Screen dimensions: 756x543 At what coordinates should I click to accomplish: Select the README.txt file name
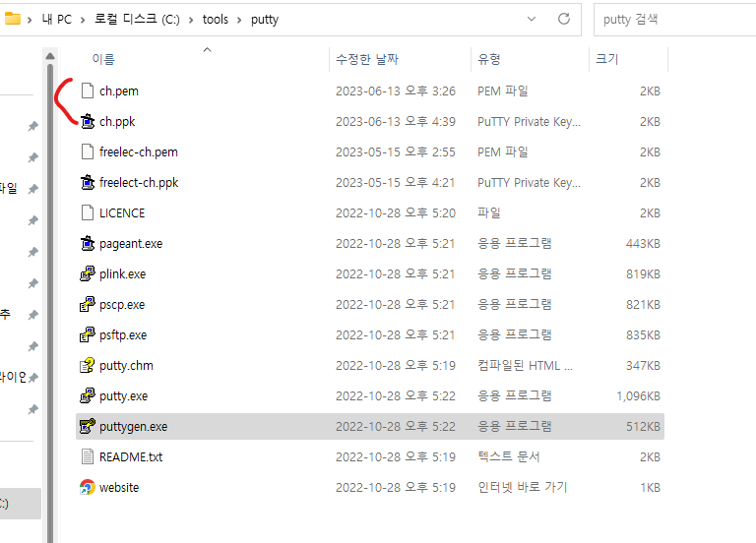click(x=131, y=456)
